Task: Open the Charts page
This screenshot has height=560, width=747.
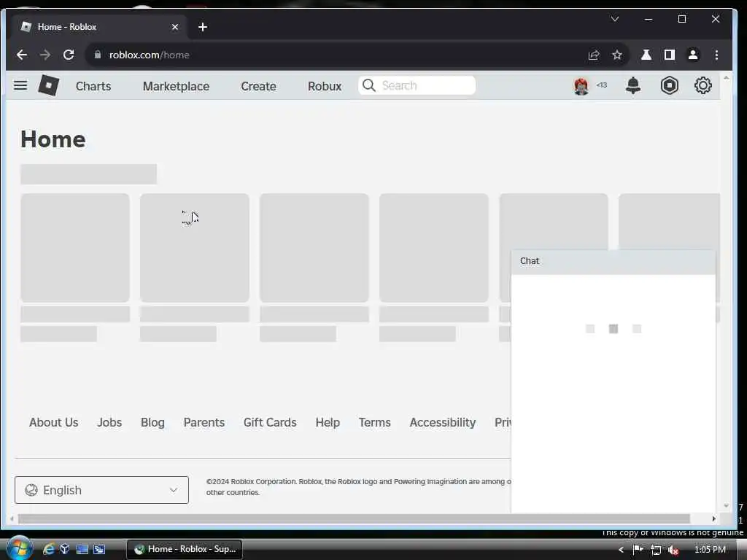Action: pyautogui.click(x=93, y=86)
